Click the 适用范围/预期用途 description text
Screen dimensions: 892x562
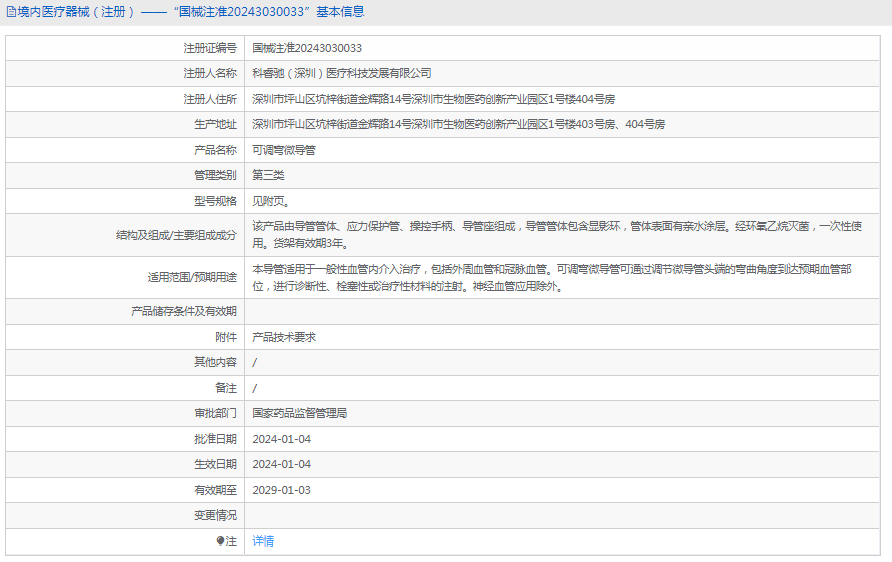pos(552,278)
